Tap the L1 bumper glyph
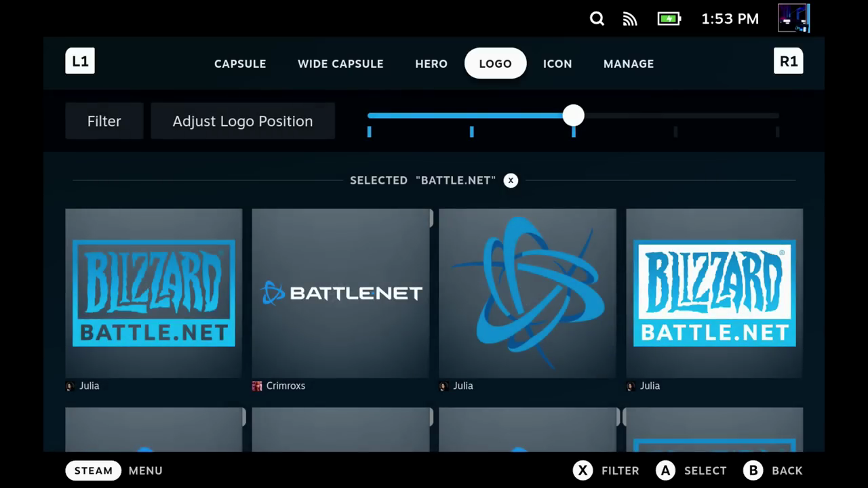The width and height of the screenshot is (868, 488). click(80, 61)
